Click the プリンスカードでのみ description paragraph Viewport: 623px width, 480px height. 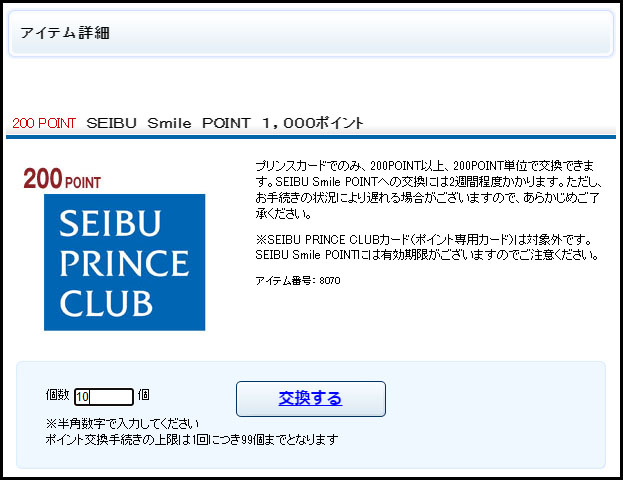point(428,190)
